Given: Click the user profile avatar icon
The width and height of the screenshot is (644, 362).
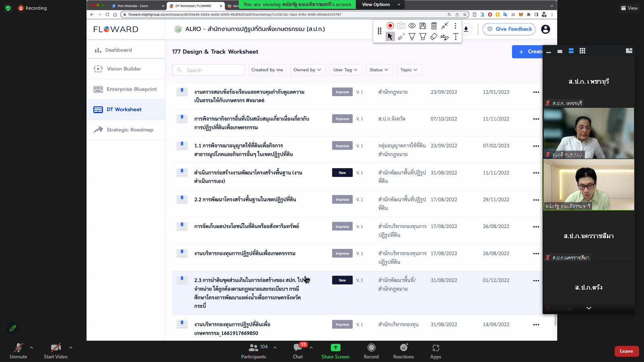Looking at the screenshot, I should coord(545,29).
